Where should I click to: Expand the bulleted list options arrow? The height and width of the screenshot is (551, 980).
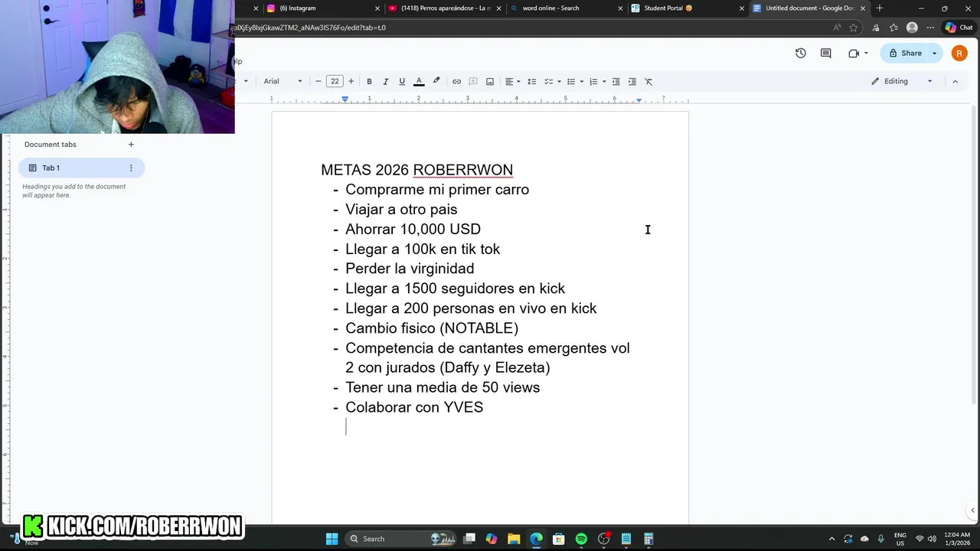(581, 81)
